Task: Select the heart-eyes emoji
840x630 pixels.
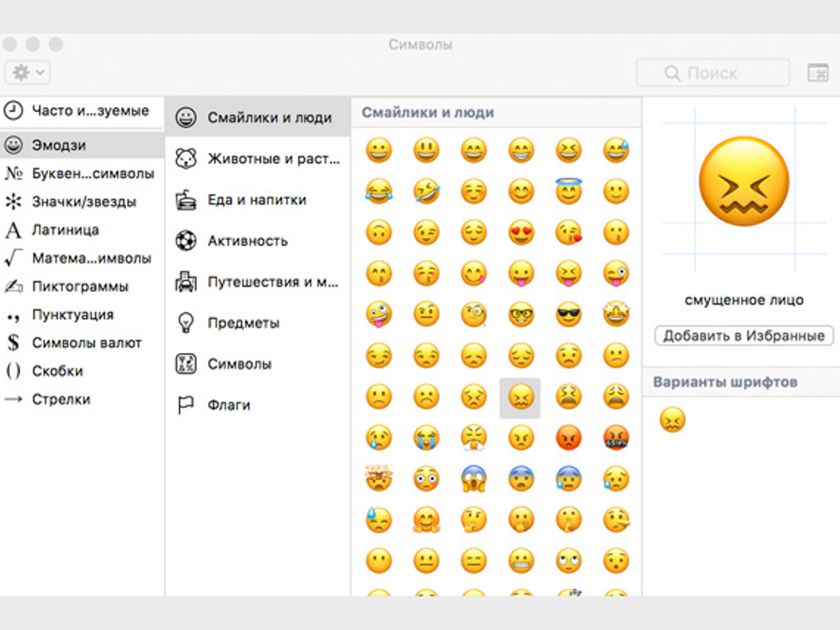Action: pyautogui.click(x=521, y=232)
